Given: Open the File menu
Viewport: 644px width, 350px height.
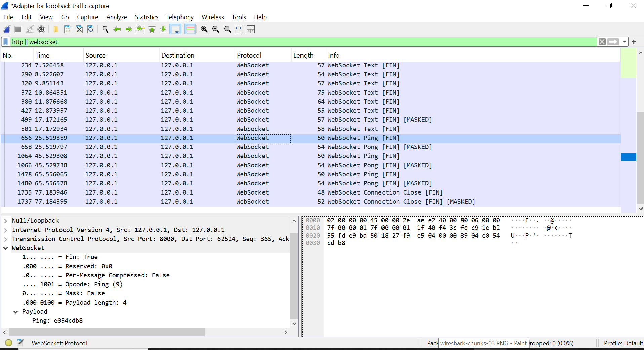Looking at the screenshot, I should click(8, 17).
